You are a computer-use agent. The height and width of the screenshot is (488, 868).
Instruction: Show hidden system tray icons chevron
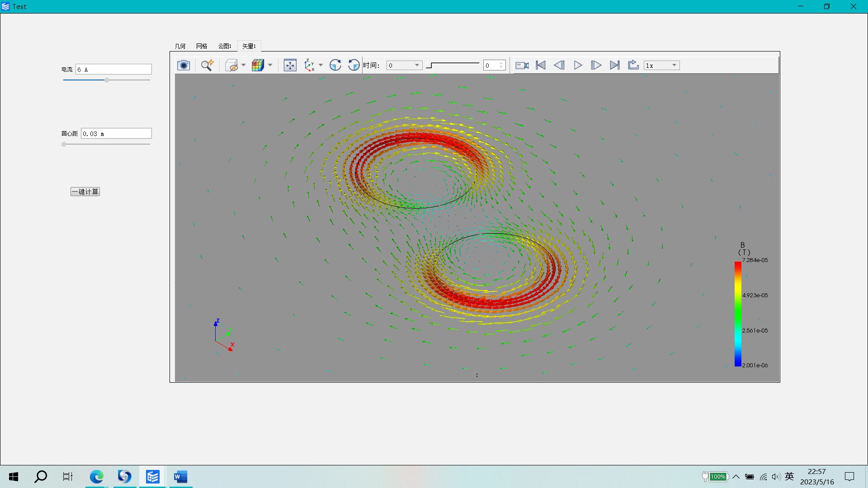click(736, 477)
